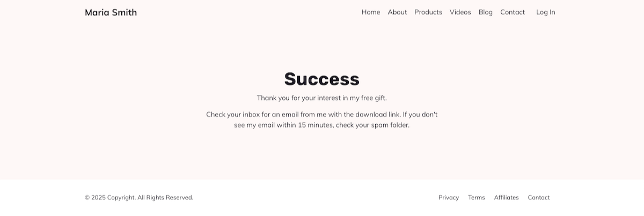Screen dimensions: 644x216
Task: Click the Success heading
Action: [x=322, y=79]
